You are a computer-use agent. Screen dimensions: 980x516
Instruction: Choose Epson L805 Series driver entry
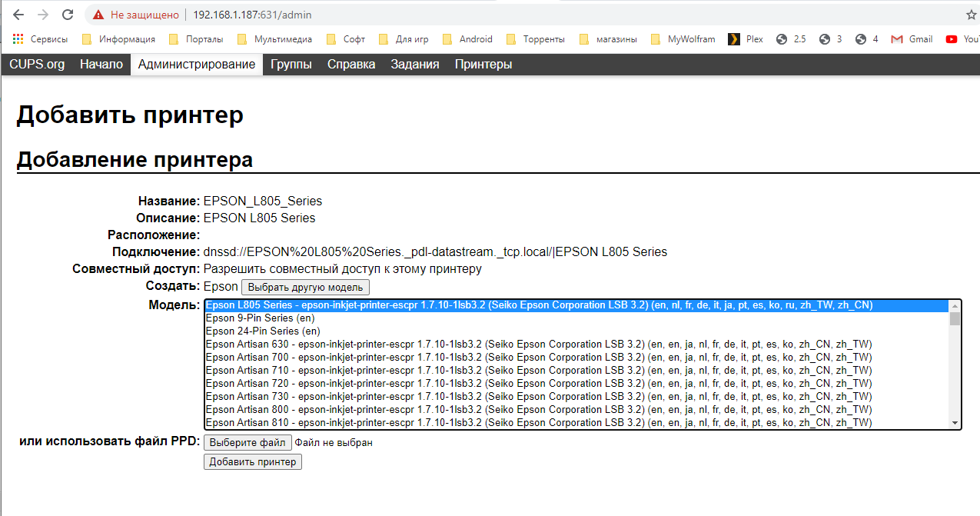(x=538, y=305)
